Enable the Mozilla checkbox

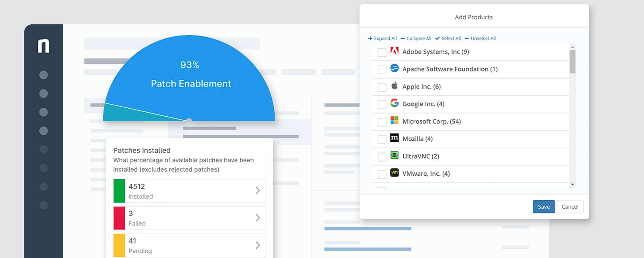click(x=382, y=139)
